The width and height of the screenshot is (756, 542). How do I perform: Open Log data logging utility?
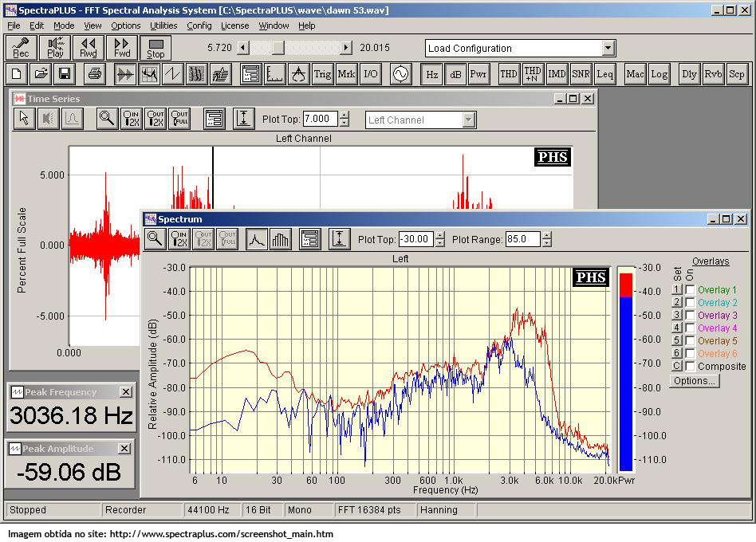click(659, 74)
